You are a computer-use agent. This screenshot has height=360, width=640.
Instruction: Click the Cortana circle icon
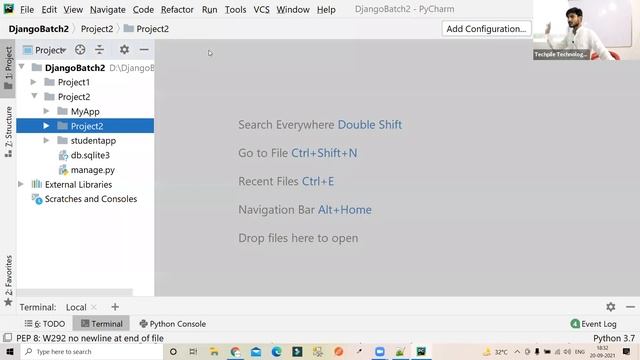(x=173, y=351)
